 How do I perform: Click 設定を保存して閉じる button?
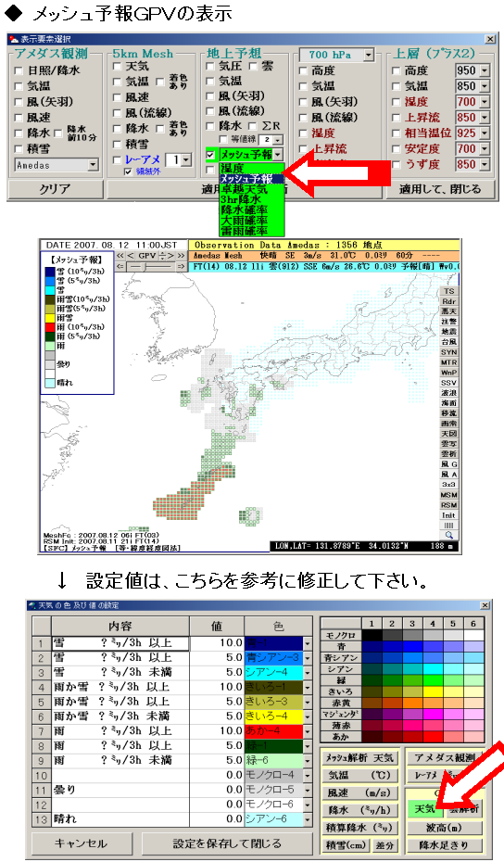[227, 843]
